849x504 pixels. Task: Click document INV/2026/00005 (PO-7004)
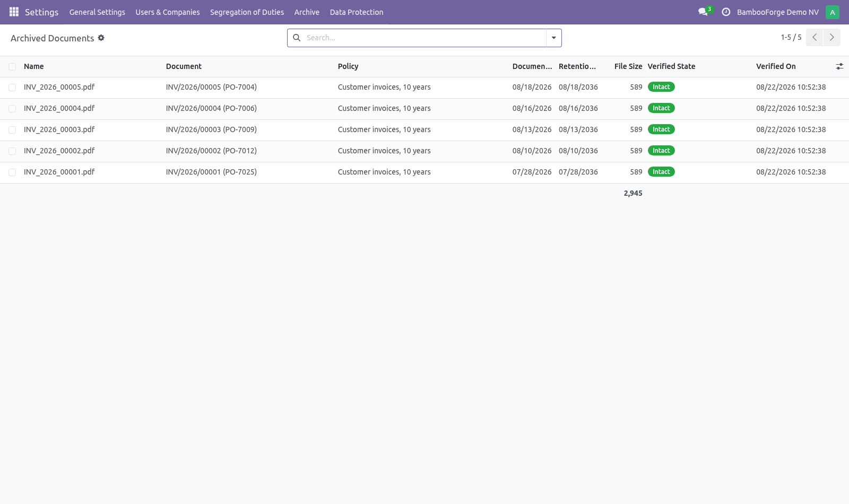pos(211,87)
